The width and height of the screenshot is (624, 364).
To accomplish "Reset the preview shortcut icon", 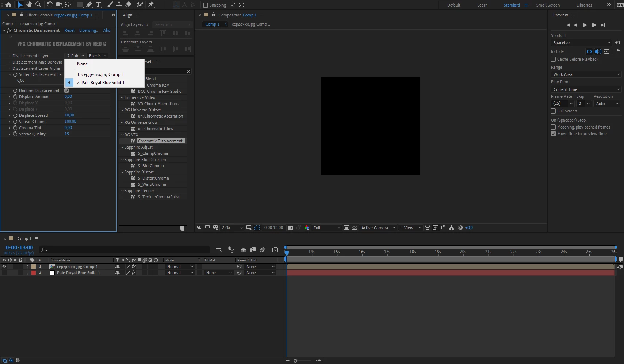I will point(617,43).
